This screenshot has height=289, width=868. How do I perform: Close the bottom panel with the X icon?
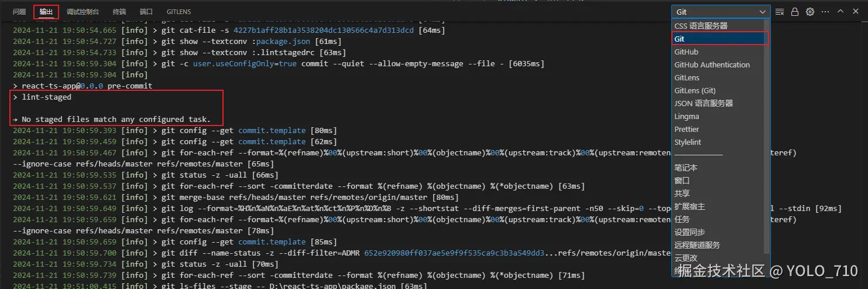[x=855, y=12]
